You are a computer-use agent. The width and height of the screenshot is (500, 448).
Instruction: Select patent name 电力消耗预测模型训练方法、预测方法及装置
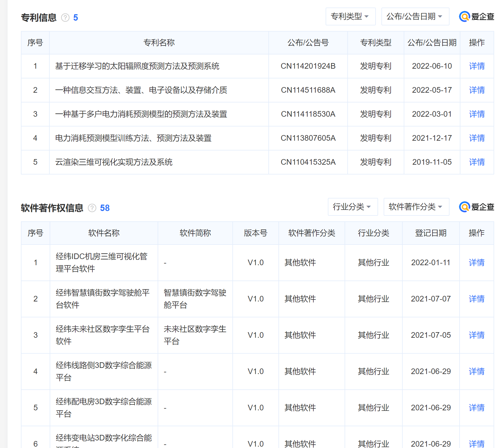pyautogui.click(x=133, y=138)
